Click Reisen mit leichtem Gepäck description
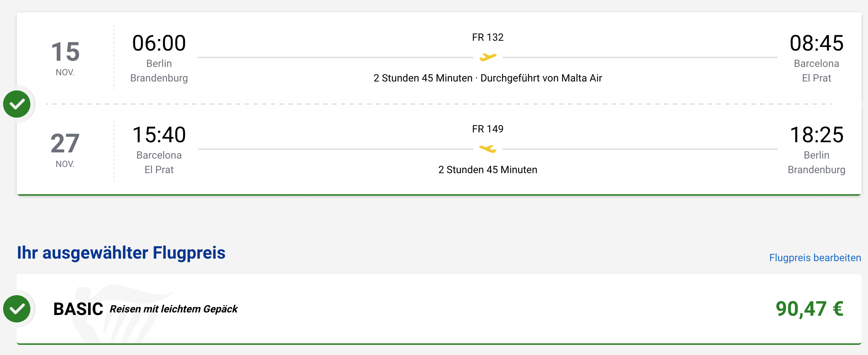Image resolution: width=868 pixels, height=355 pixels. [174, 309]
